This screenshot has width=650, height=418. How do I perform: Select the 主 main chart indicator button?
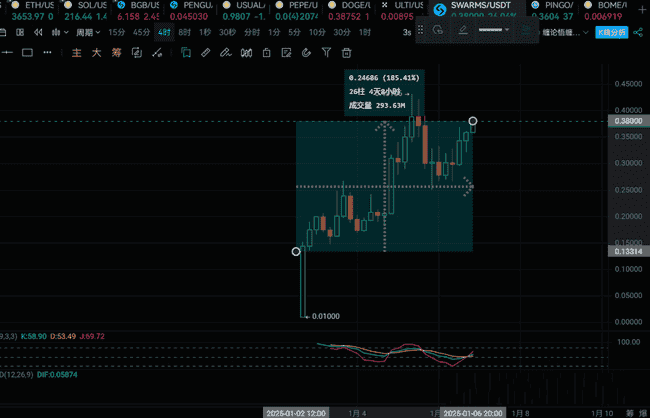click(x=76, y=52)
